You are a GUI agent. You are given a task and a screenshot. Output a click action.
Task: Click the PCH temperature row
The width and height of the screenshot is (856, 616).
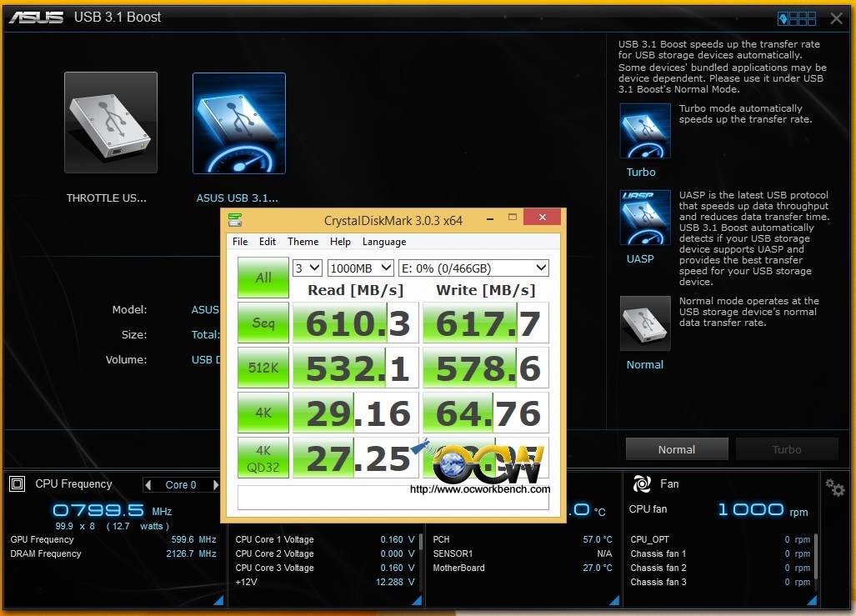coord(523,539)
